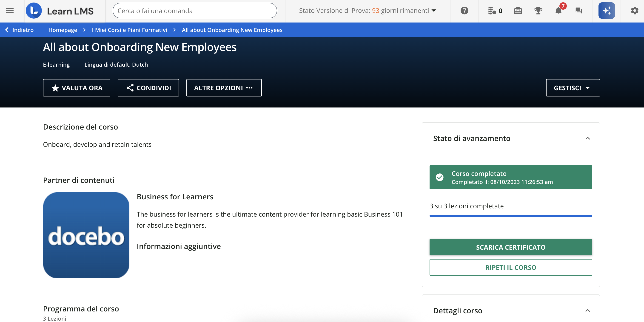644x322 pixels.
Task: View achievements via the trophy icon
Action: click(x=538, y=11)
